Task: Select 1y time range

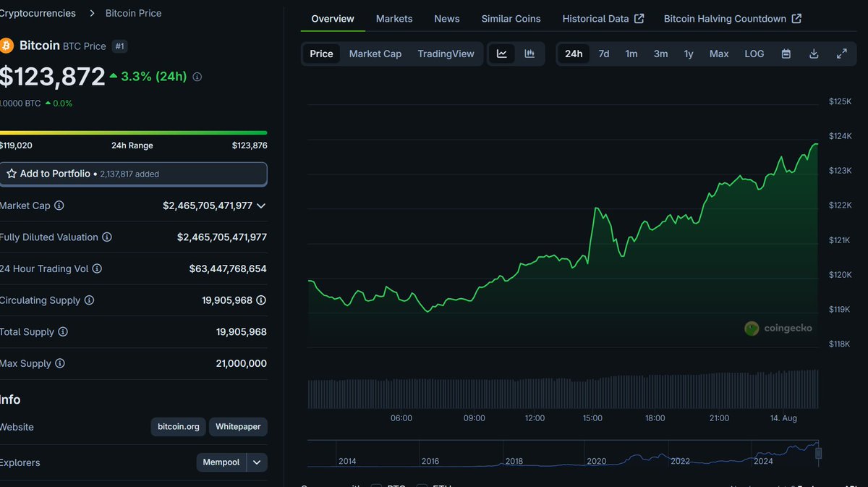Action: point(689,54)
